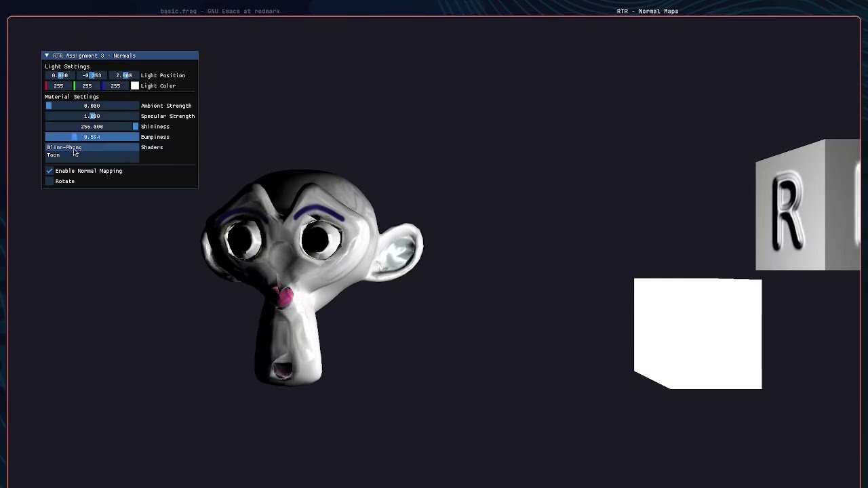
Task: Click the 'Shininess' label
Action: pyautogui.click(x=155, y=127)
